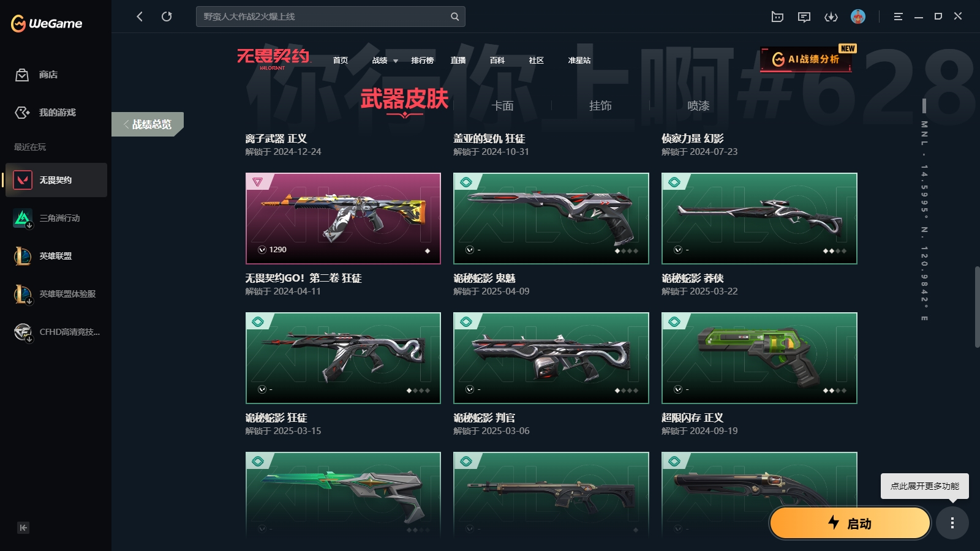Switch to the 卡面 tab
Screen dimensions: 980x551
(502, 106)
